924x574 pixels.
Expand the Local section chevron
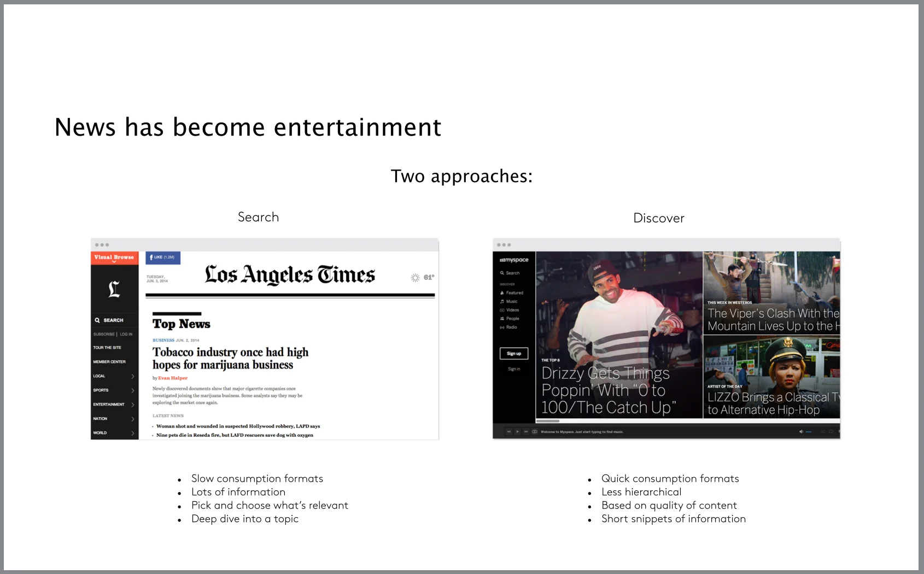click(133, 376)
